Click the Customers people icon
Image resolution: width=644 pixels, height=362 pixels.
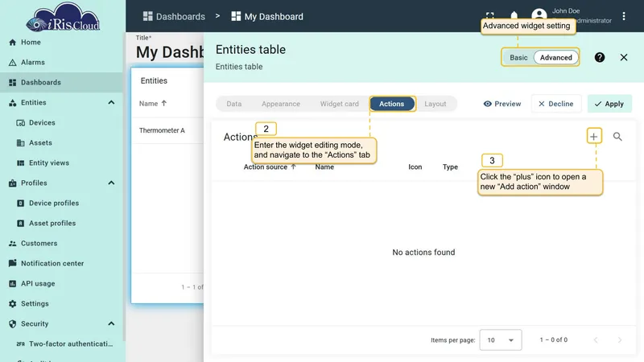pyautogui.click(x=12, y=244)
